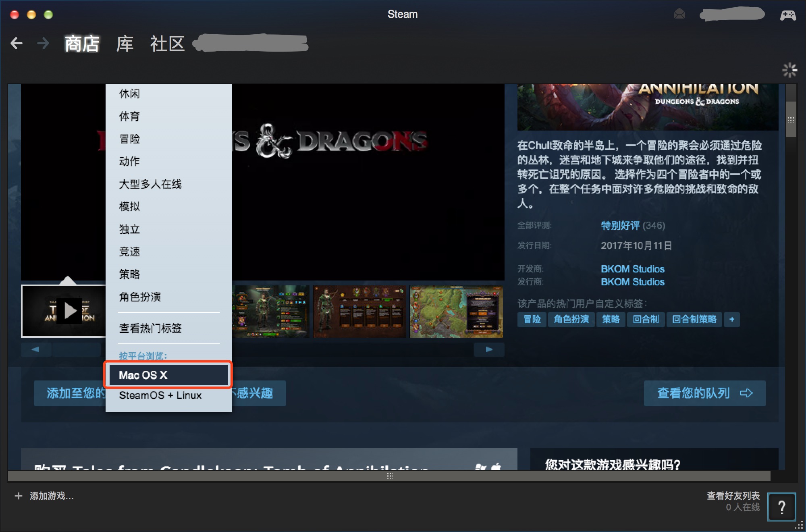This screenshot has height=532, width=806.
Task: Click 添加游戏... at bottom left
Action: pyautogui.click(x=52, y=496)
